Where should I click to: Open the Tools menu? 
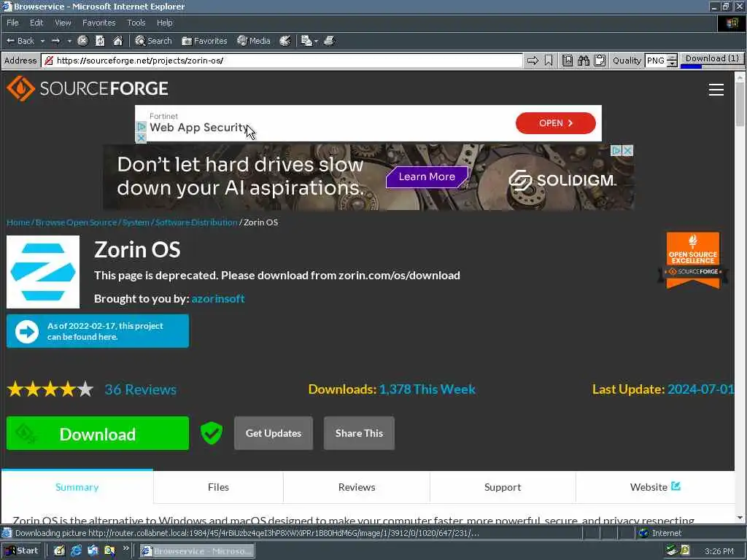pos(136,23)
